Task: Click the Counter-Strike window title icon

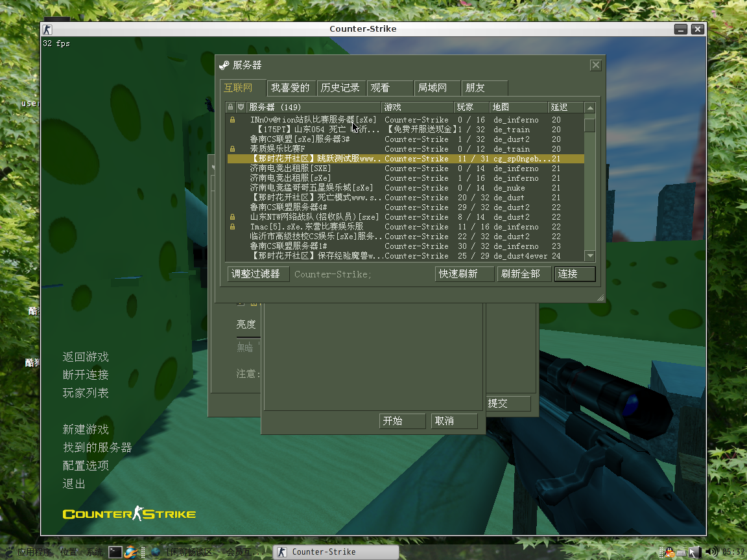Action: pos(47,30)
